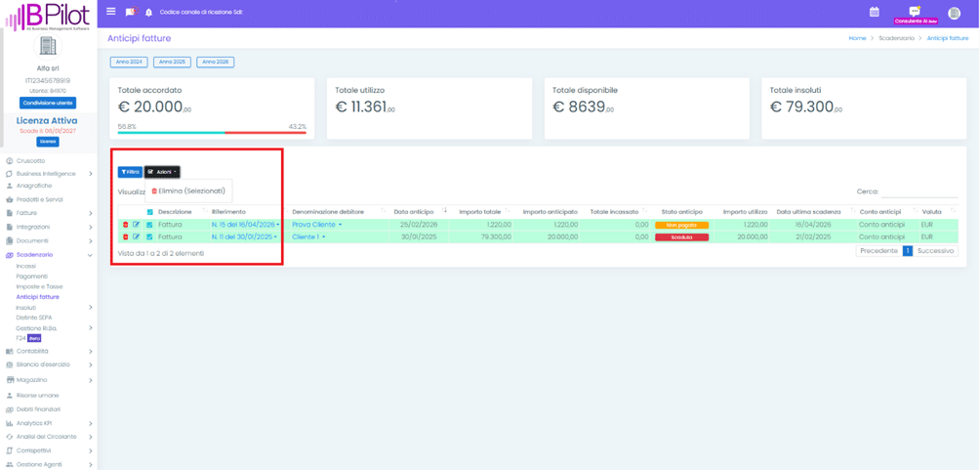This screenshot has width=980, height=470.
Task: Open the Consulente AI chat icon
Action: [x=915, y=12]
